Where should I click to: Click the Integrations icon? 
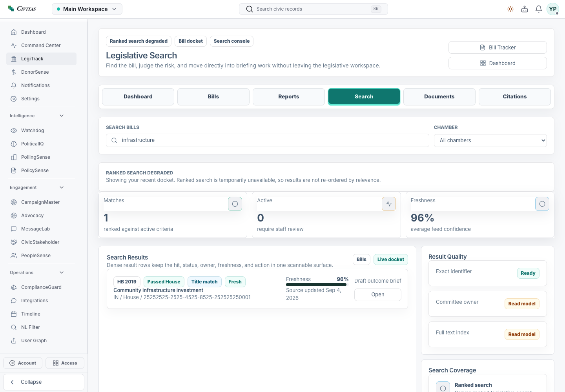tap(14, 301)
